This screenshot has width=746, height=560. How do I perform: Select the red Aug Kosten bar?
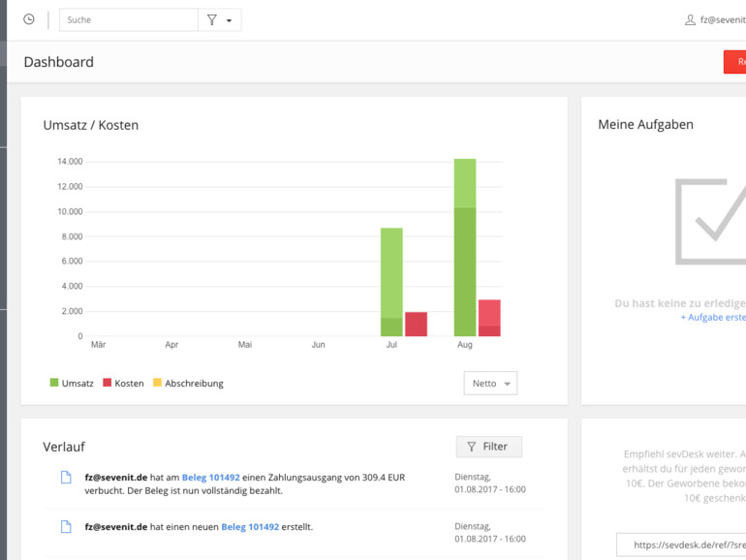point(489,319)
